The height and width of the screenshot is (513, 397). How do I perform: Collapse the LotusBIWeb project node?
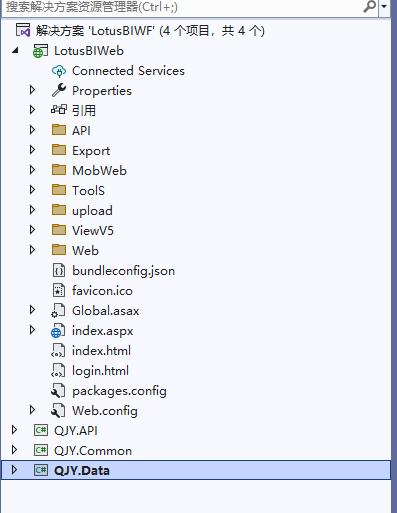pyautogui.click(x=15, y=51)
